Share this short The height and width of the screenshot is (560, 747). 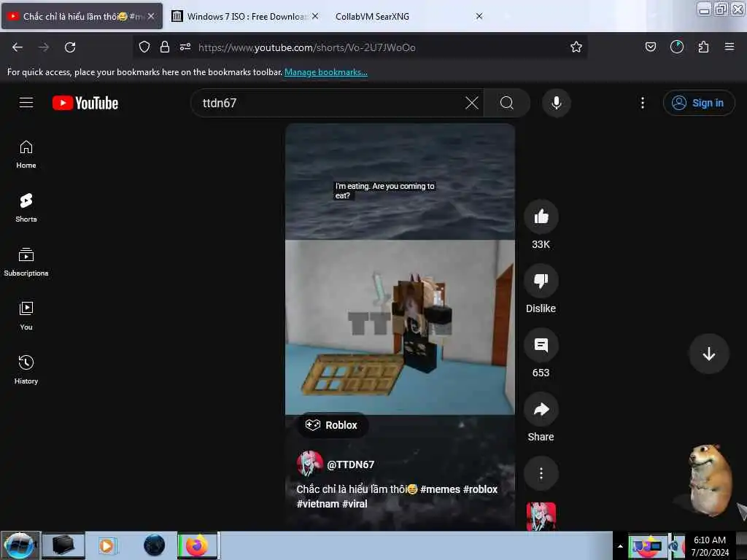coord(541,410)
